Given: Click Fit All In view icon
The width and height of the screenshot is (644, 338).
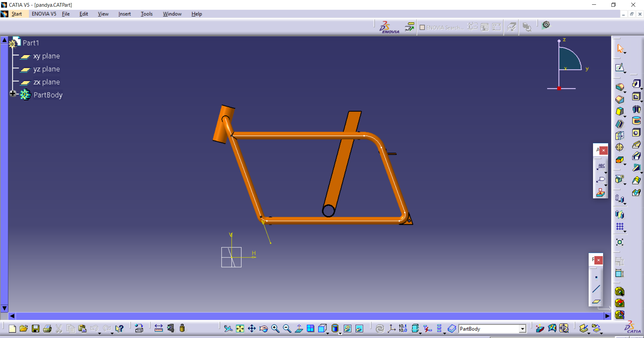Looking at the screenshot, I should pos(240,329).
